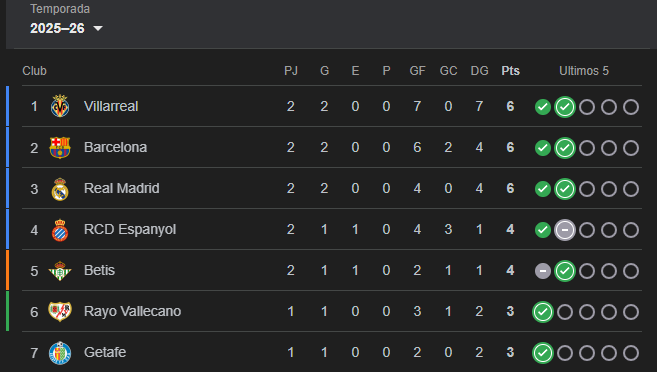Click the Villarreal club crest

60,106
